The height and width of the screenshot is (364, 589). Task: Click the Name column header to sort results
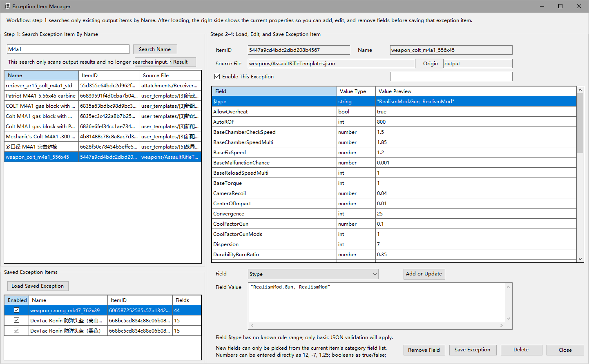point(41,75)
